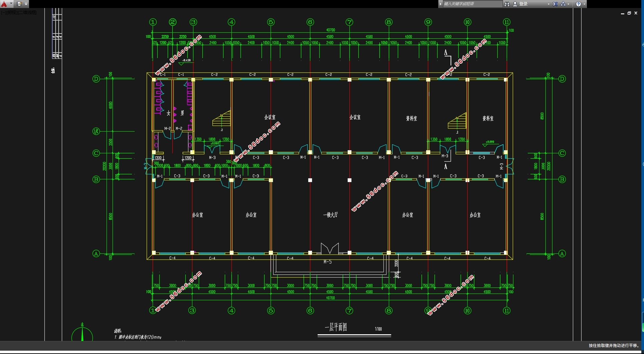Viewport: 644px width, 354px height.
Task: Open the 二维线框 visual style menu
Action: [x=27, y=13]
